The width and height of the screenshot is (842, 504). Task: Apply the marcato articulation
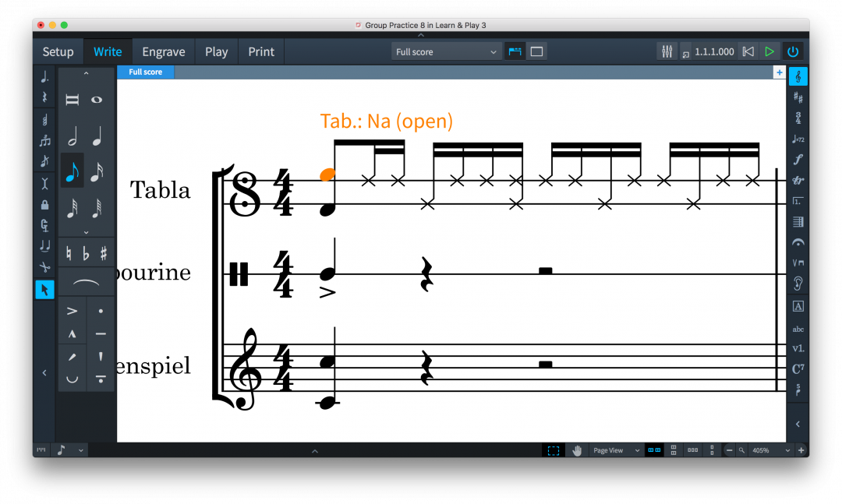72,334
